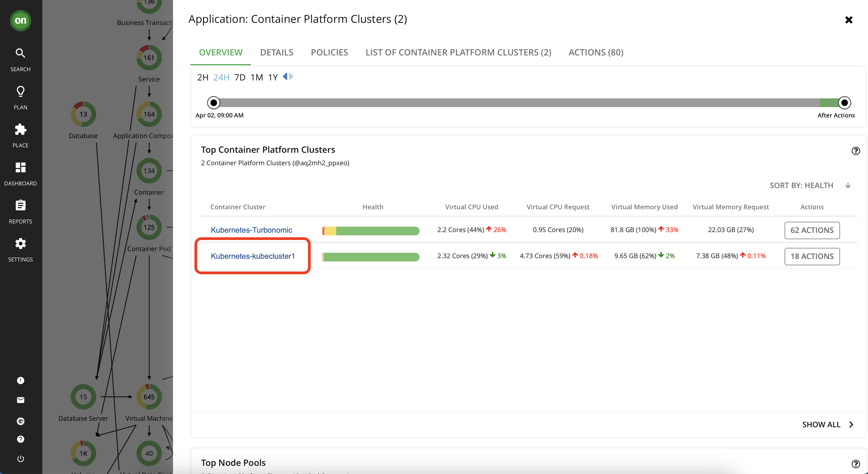Click the Kubernetes-kubecluster1 health bar
868x474 pixels.
coord(371,257)
